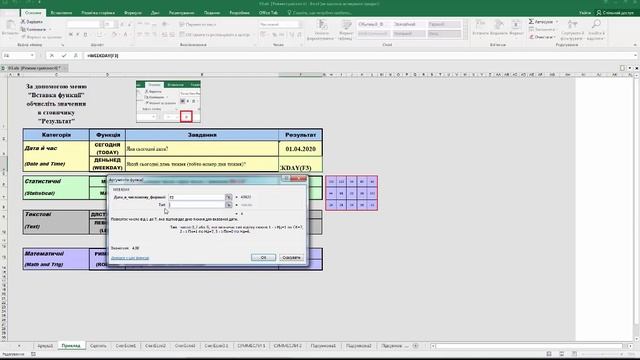Click the workbook document tab
The image size is (640, 360).
point(34,68)
